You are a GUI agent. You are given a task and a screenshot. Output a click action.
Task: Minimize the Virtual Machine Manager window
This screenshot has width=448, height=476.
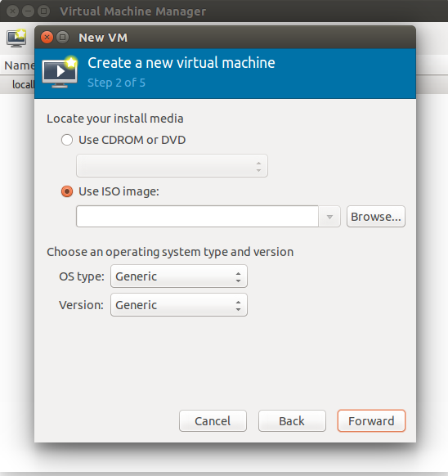[x=29, y=11]
